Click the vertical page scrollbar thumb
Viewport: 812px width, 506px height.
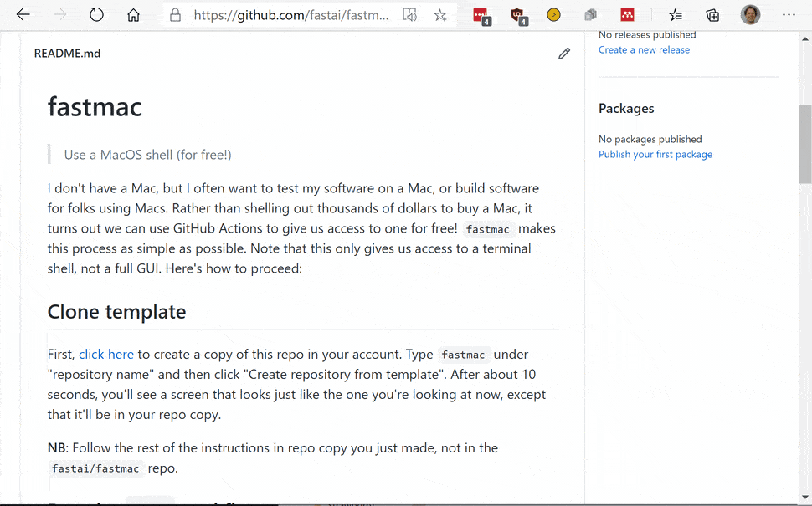point(804,142)
